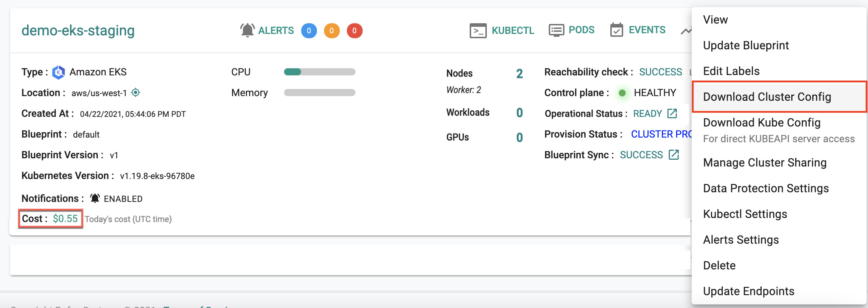868x308 pixels.
Task: Click the Blueprint Version v1 value
Action: pos(114,155)
